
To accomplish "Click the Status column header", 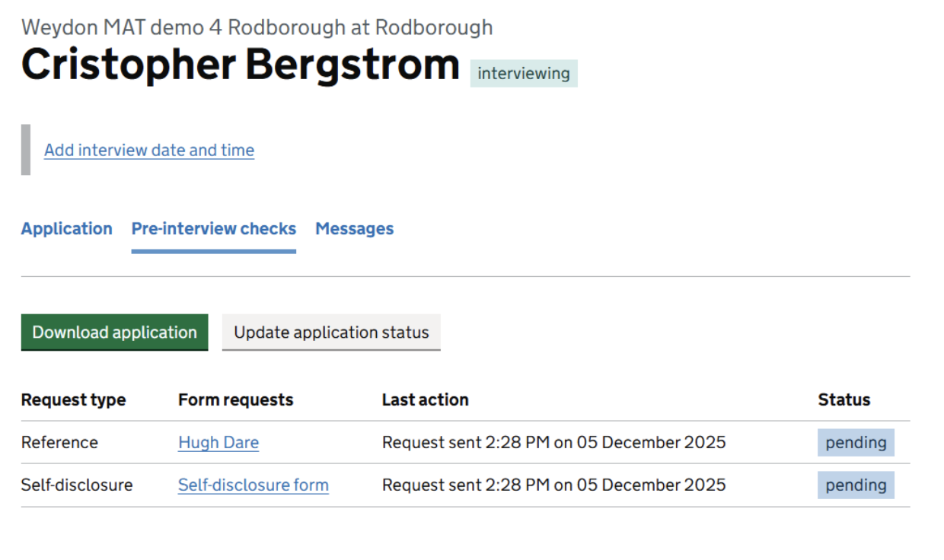I will (844, 399).
